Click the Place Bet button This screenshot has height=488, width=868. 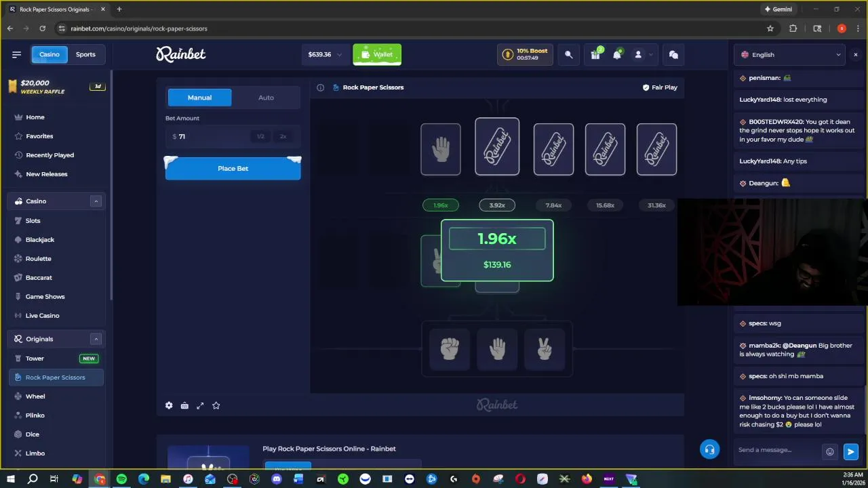[x=233, y=169]
